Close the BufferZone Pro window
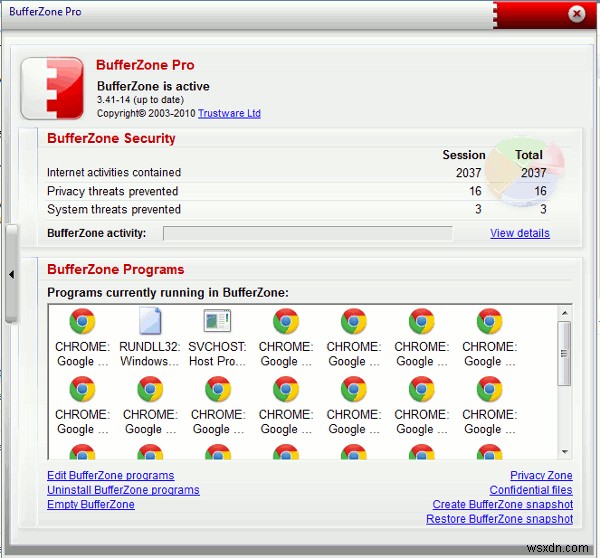Viewport: 600px width, 558px height. (x=576, y=14)
